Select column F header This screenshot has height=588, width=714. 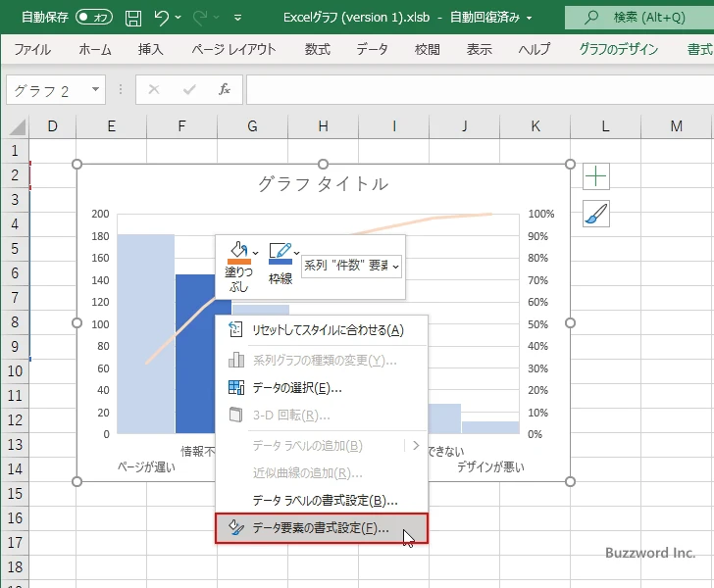click(181, 126)
